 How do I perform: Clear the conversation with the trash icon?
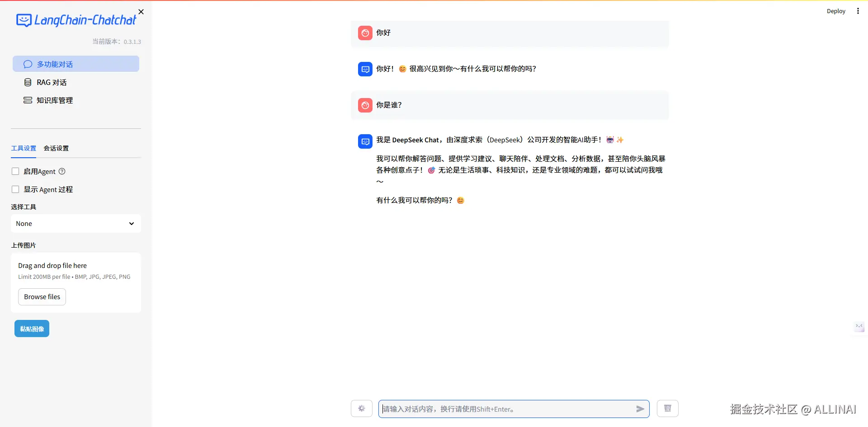[668, 408]
